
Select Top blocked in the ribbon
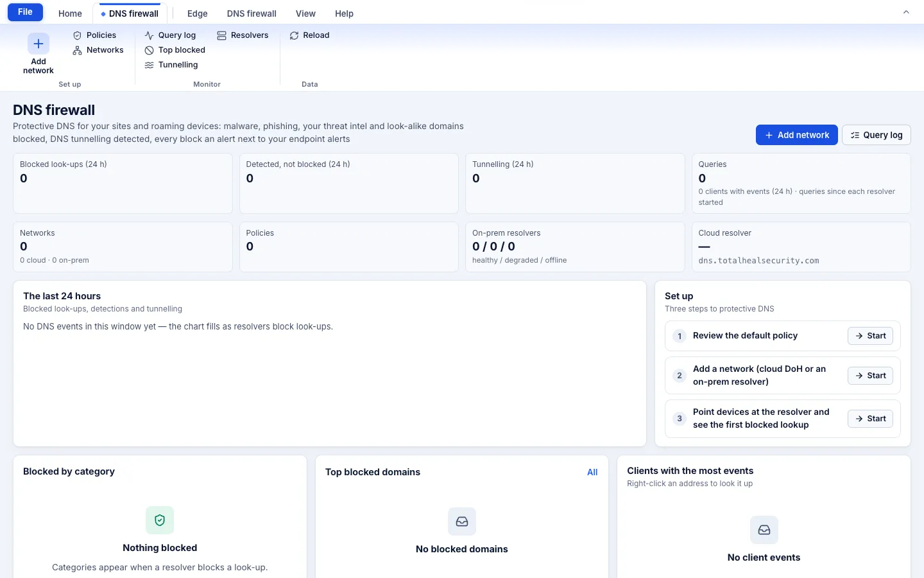point(175,50)
